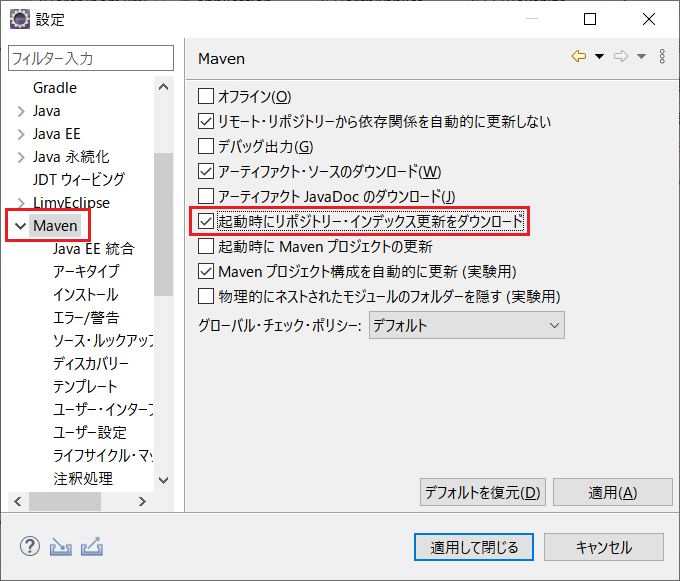Open 注釈処理 preferences page
The height and width of the screenshot is (581, 680).
(83, 479)
